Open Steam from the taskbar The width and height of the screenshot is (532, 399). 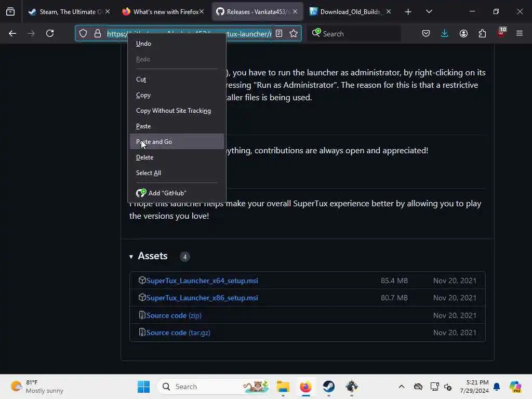pyautogui.click(x=328, y=387)
